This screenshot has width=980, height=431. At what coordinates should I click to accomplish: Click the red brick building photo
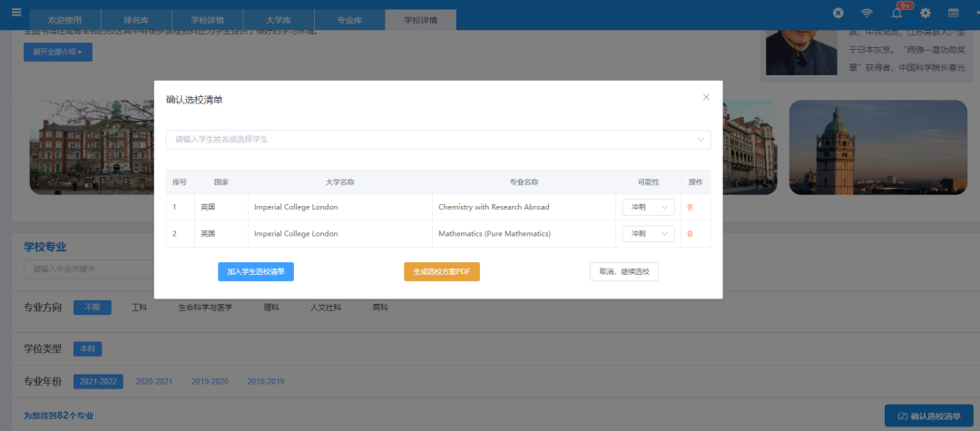pyautogui.click(x=92, y=147)
